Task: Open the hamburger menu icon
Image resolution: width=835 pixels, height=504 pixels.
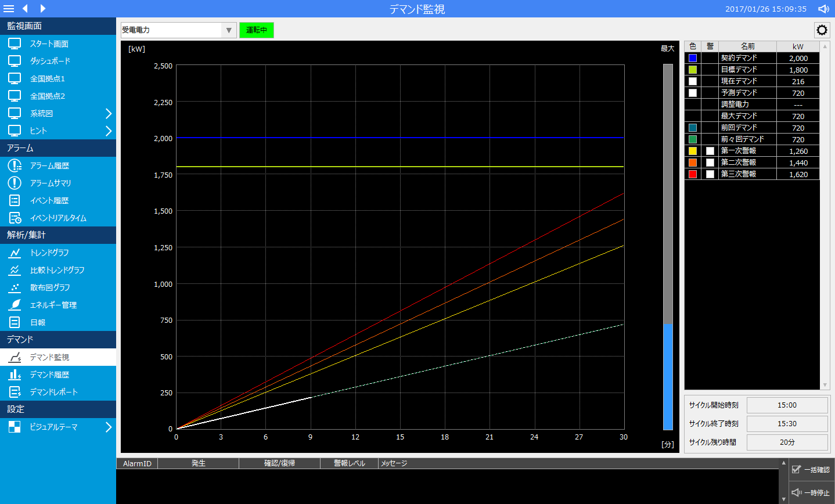Action: click(x=9, y=9)
